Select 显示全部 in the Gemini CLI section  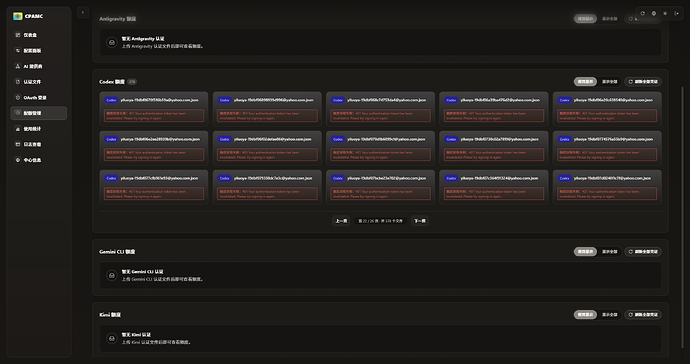pos(609,251)
